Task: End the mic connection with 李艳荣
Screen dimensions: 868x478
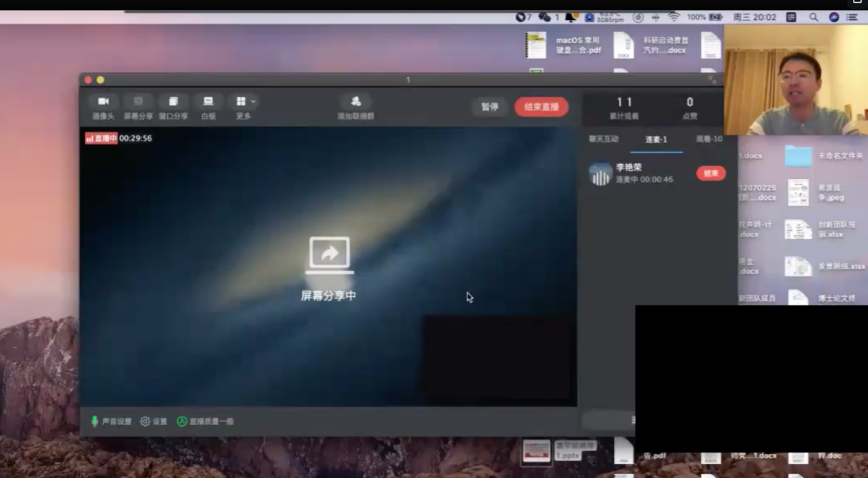Action: (x=711, y=173)
